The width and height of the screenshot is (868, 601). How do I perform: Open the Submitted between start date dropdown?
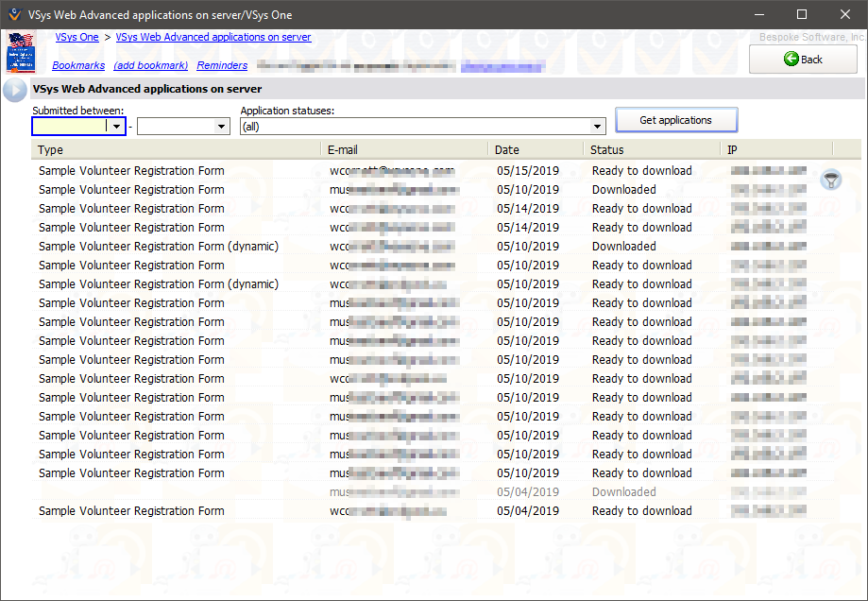point(116,126)
